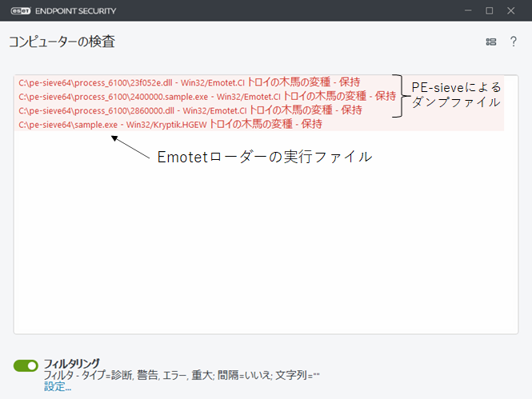Select the 2400000.sample.exe detection log row
Image resolution: width=532 pixels, height=399 pixels.
(x=206, y=96)
